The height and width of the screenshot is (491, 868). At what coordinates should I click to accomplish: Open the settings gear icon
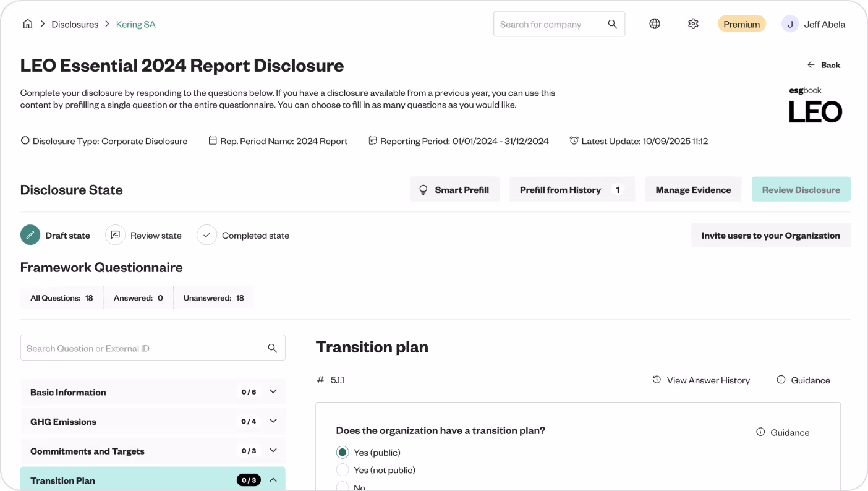[693, 24]
